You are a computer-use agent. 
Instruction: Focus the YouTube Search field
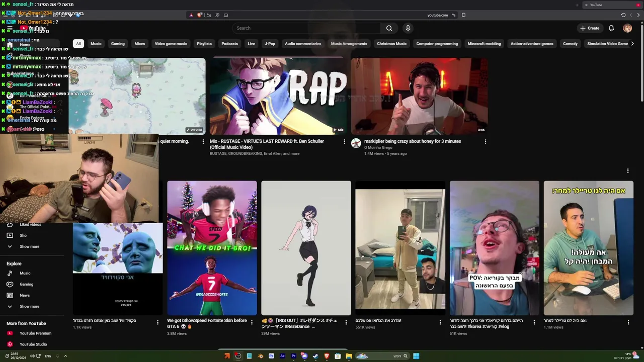tap(307, 28)
